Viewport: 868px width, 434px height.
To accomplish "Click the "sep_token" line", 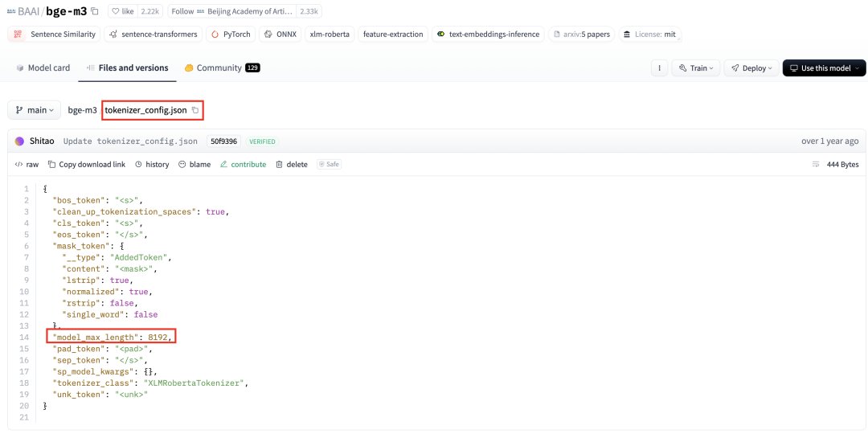I will 101,360.
